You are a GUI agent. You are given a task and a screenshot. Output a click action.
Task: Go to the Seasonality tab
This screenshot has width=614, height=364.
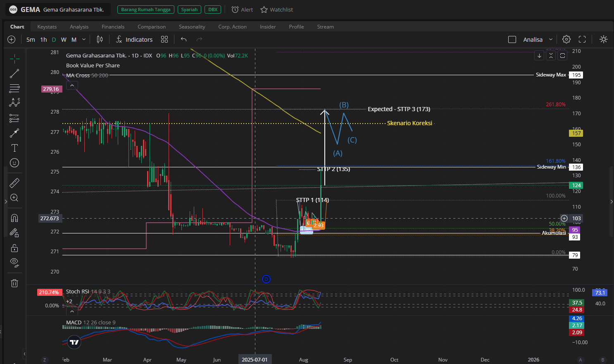point(192,26)
